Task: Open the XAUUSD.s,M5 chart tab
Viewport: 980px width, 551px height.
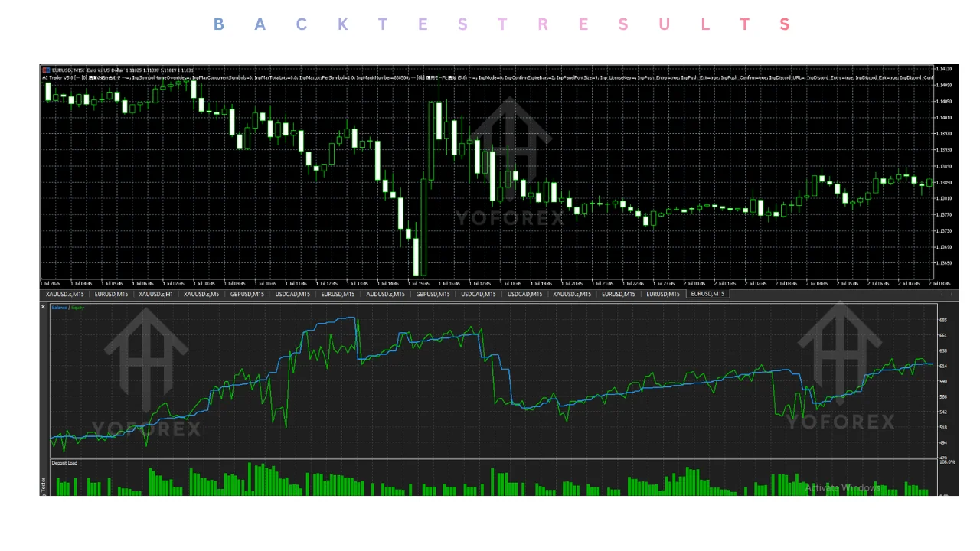Action: coord(201,294)
